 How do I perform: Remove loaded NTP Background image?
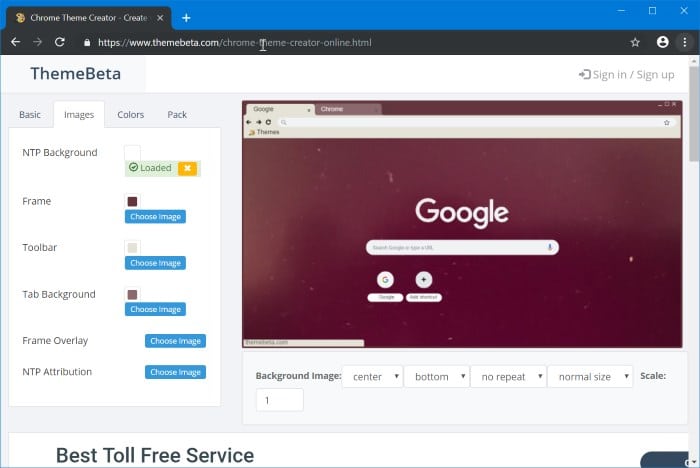188,168
